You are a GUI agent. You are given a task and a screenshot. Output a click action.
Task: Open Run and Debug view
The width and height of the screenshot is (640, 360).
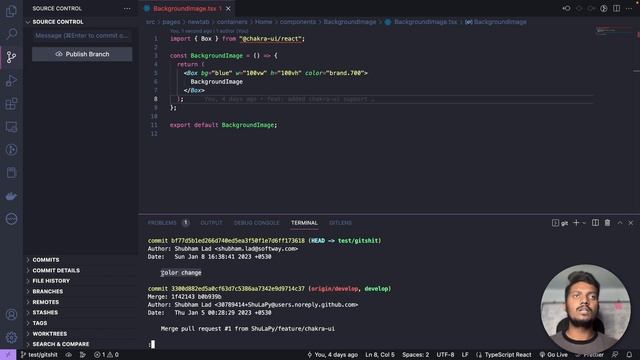coord(11,80)
